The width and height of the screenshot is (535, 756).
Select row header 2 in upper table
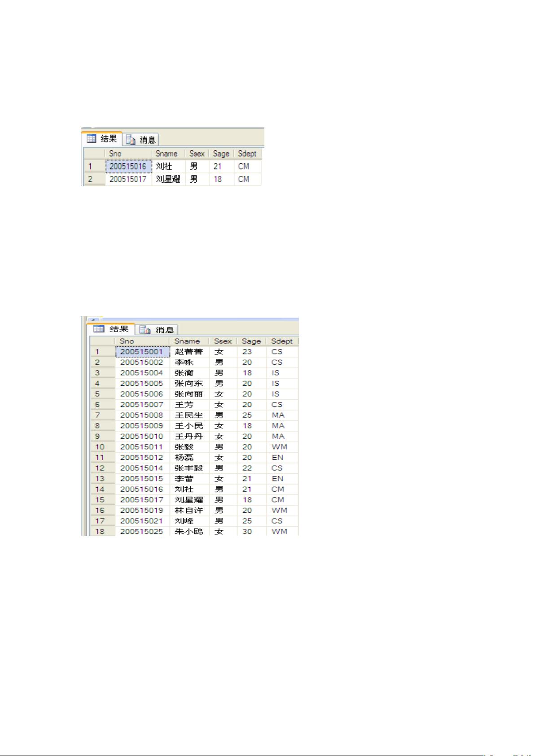click(x=94, y=179)
